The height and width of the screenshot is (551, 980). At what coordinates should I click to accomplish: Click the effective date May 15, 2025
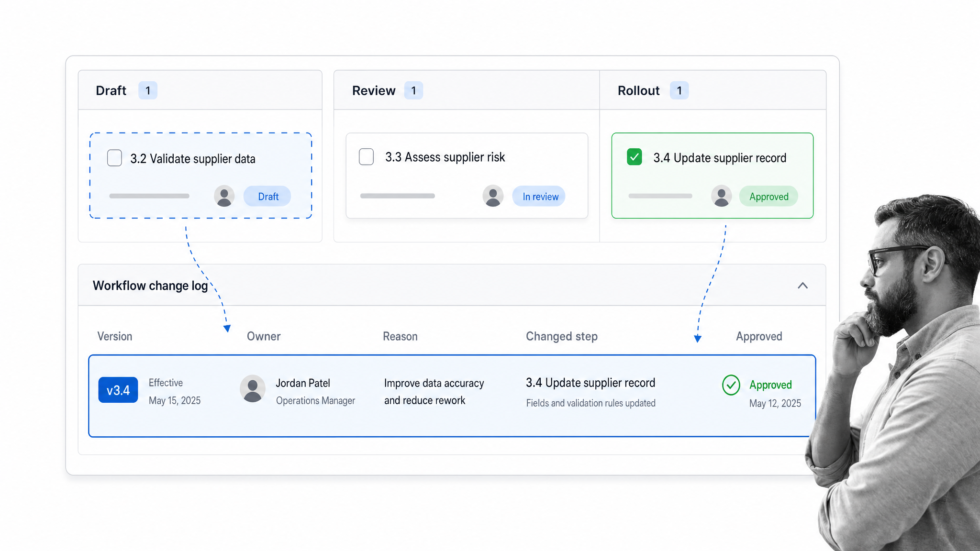(x=175, y=400)
